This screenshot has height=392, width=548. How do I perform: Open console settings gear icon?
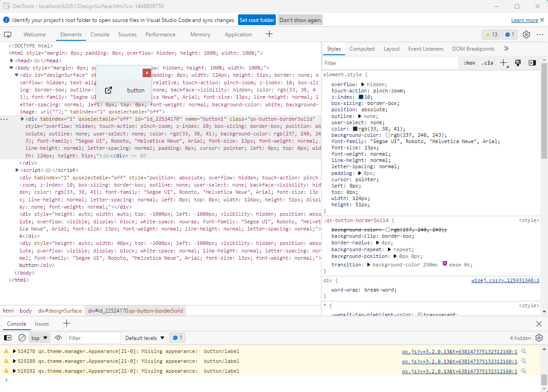539,338
